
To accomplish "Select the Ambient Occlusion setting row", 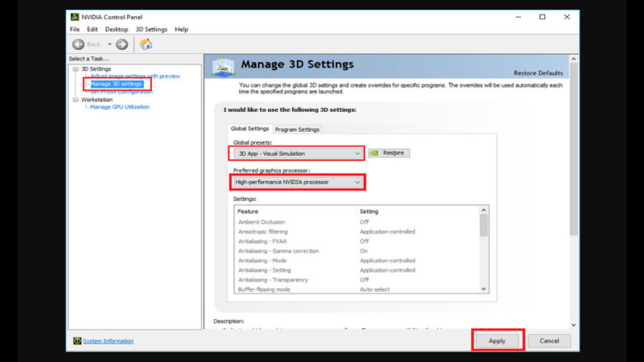I will coord(261,222).
